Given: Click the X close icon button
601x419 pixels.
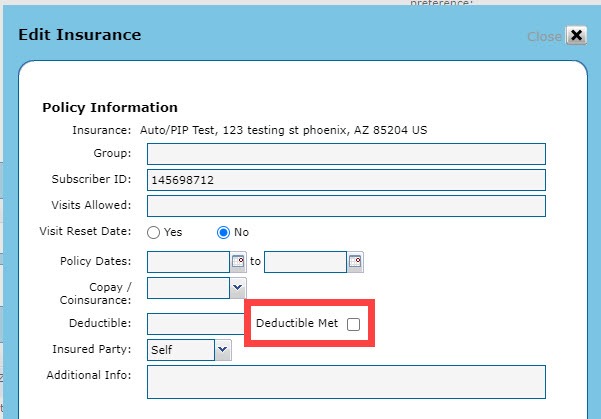Looking at the screenshot, I should pos(576,35).
